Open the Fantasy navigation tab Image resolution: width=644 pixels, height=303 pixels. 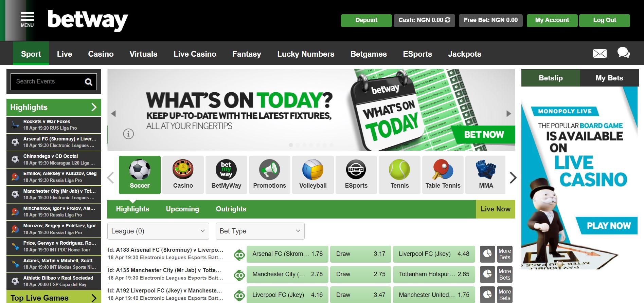[x=247, y=54]
